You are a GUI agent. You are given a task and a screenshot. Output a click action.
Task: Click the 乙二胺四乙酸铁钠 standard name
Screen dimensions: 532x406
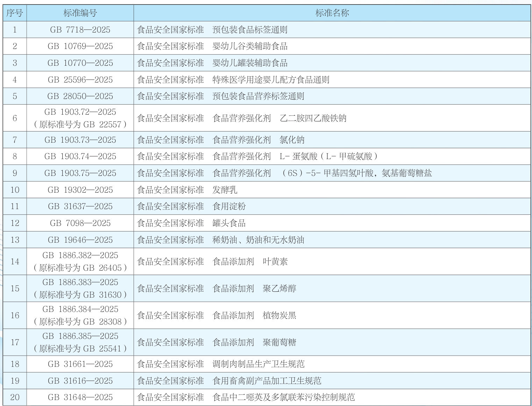[313, 118]
